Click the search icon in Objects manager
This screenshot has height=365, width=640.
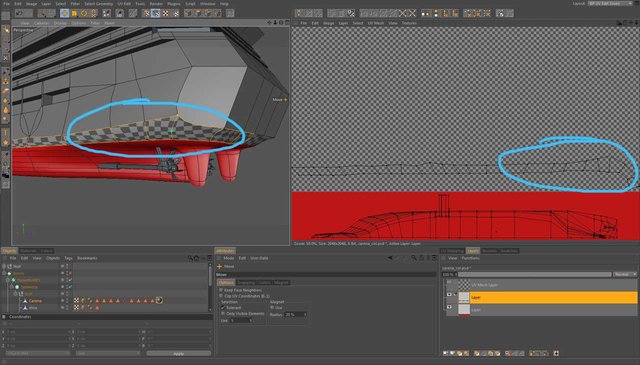(190, 258)
